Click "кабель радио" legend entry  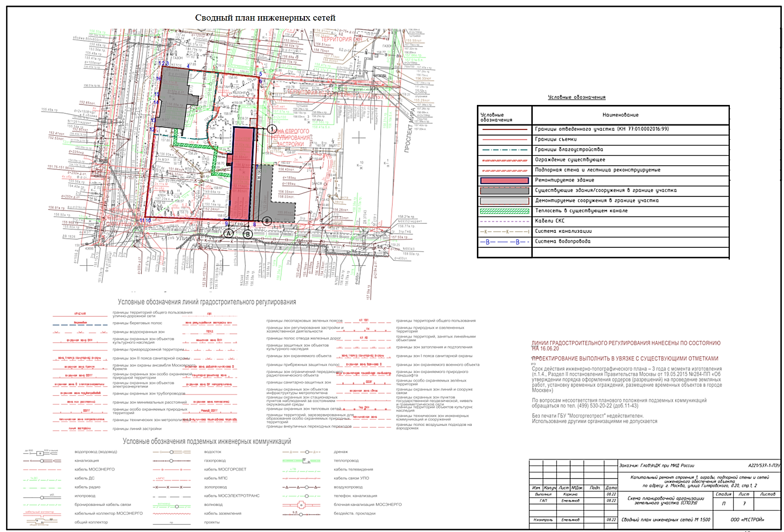click(87, 487)
